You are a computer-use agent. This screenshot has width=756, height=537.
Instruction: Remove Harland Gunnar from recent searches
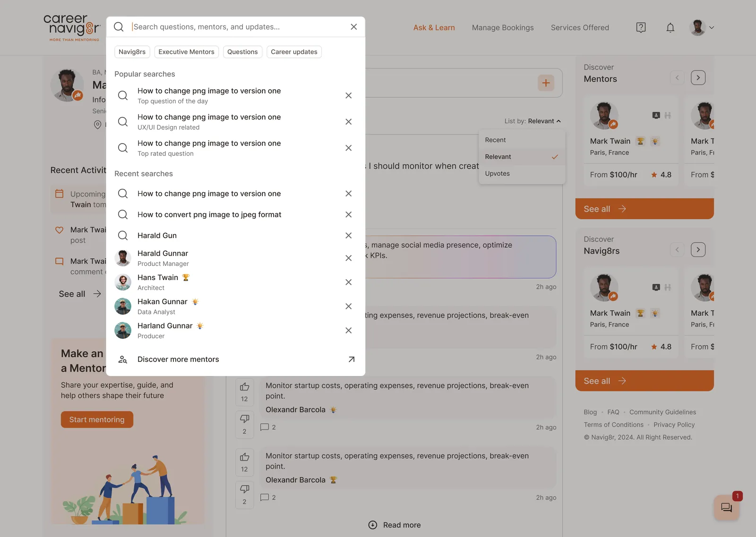click(x=348, y=330)
